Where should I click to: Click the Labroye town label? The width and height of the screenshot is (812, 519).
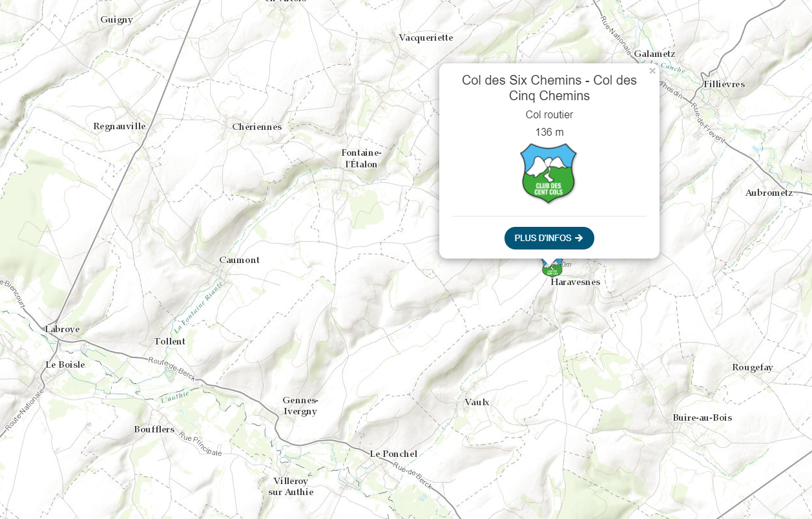click(x=63, y=329)
